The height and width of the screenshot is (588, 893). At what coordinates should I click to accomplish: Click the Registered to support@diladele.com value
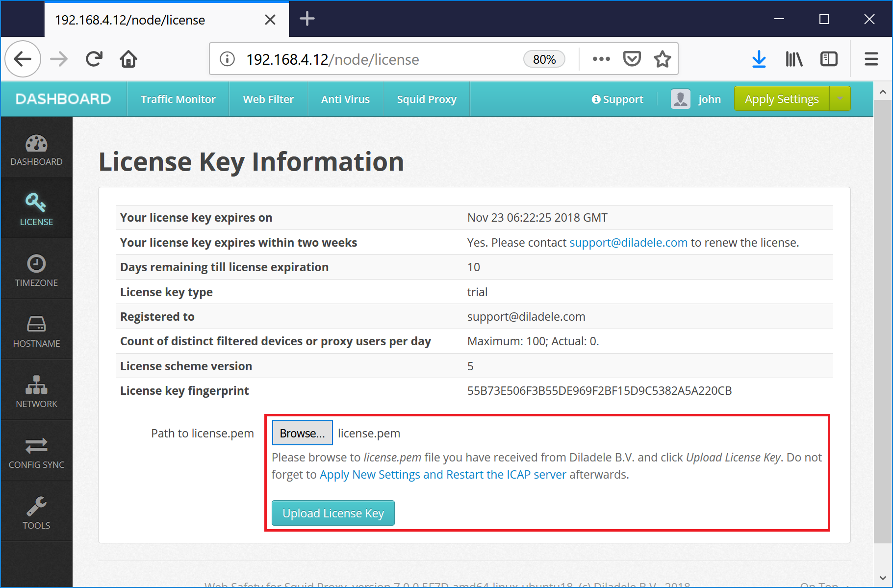(526, 316)
